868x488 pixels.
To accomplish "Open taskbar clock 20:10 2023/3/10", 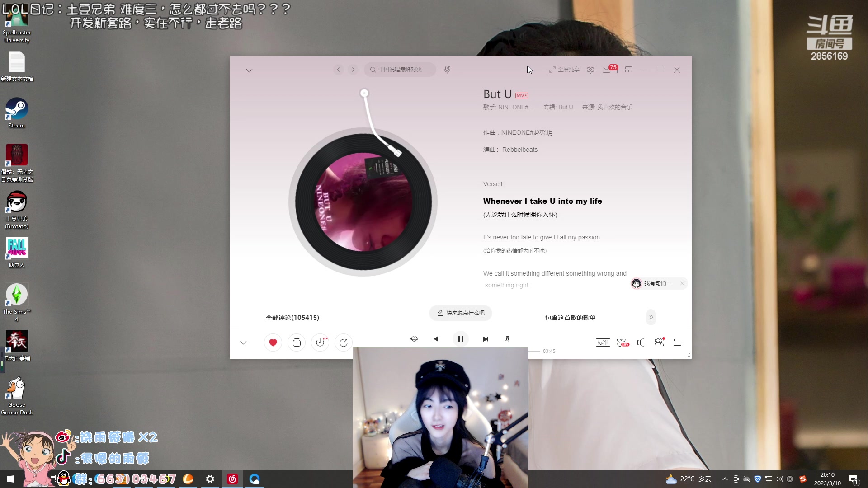I will click(x=827, y=479).
